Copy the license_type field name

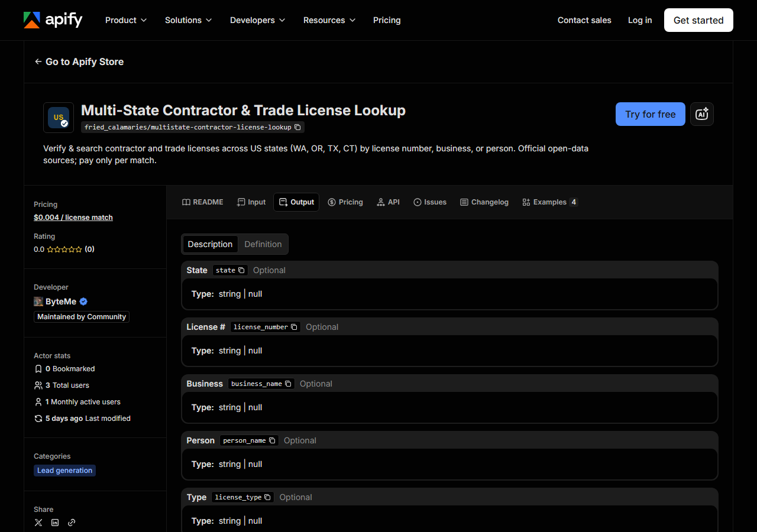pos(267,497)
